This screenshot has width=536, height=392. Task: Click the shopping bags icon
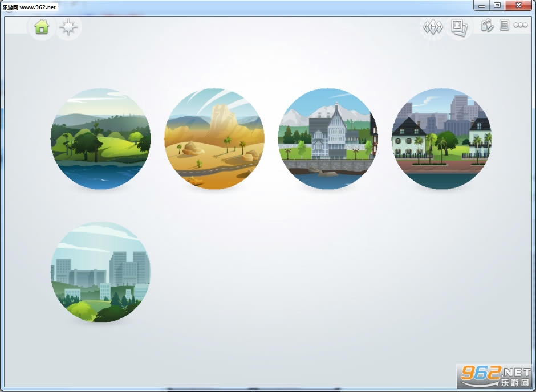486,26
